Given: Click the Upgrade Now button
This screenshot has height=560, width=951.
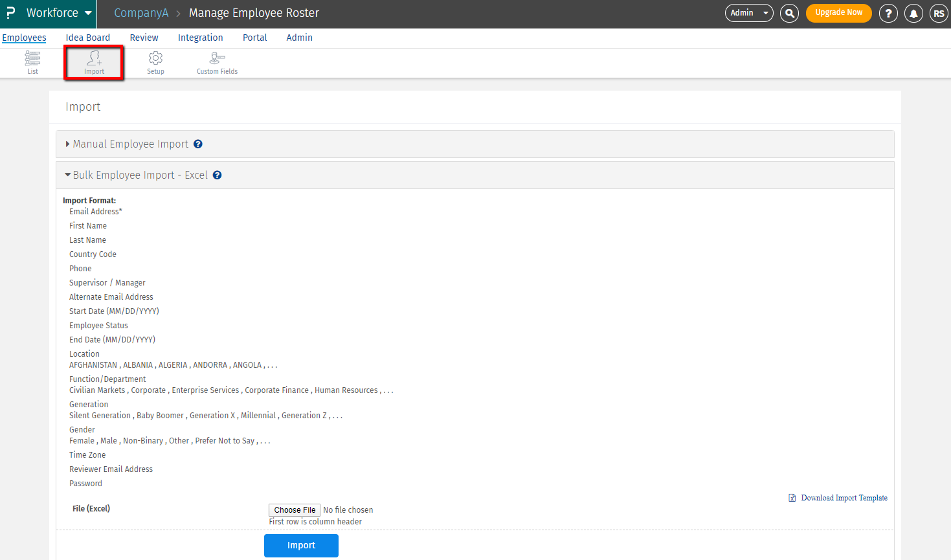Looking at the screenshot, I should (839, 13).
